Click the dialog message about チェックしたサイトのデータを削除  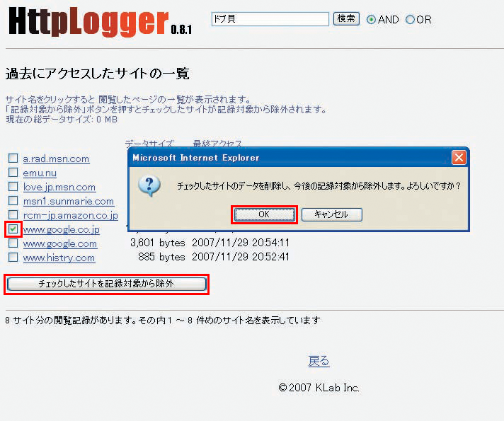click(x=319, y=186)
